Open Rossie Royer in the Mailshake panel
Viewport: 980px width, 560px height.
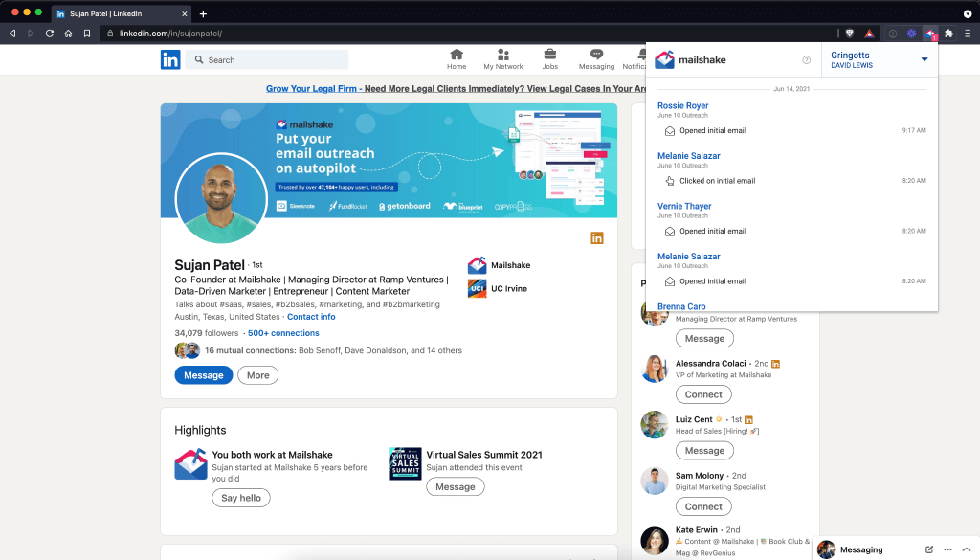[682, 105]
